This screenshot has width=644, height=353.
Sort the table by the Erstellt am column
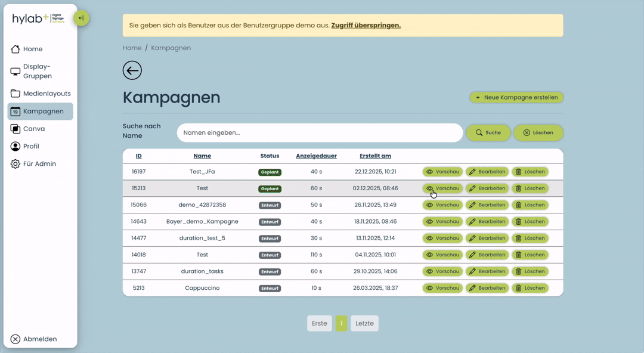375,156
